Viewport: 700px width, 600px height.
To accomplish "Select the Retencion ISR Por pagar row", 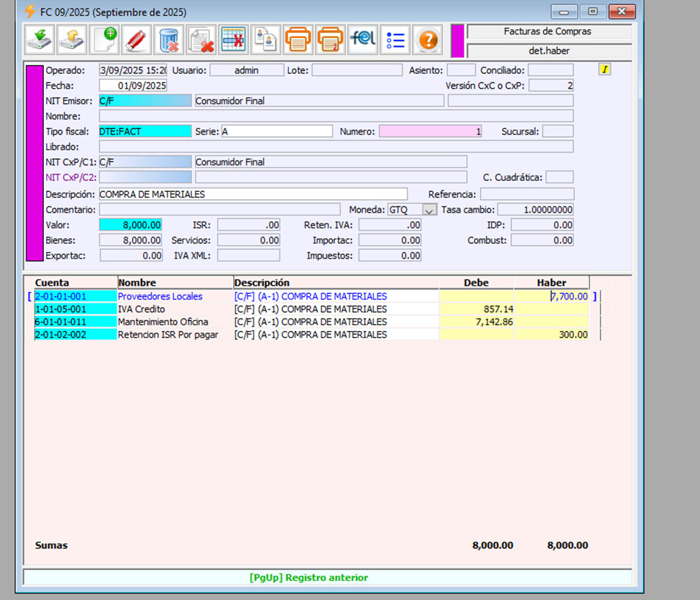I will pos(168,335).
